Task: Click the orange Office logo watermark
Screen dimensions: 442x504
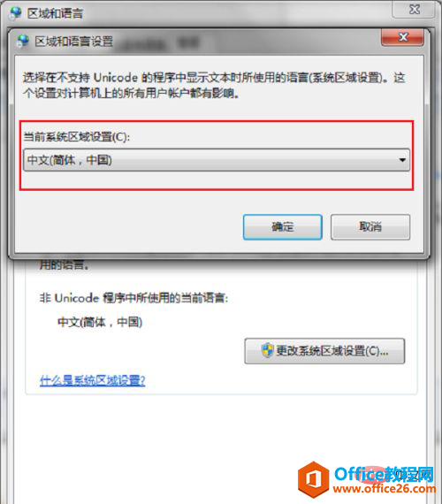Action: (x=314, y=479)
